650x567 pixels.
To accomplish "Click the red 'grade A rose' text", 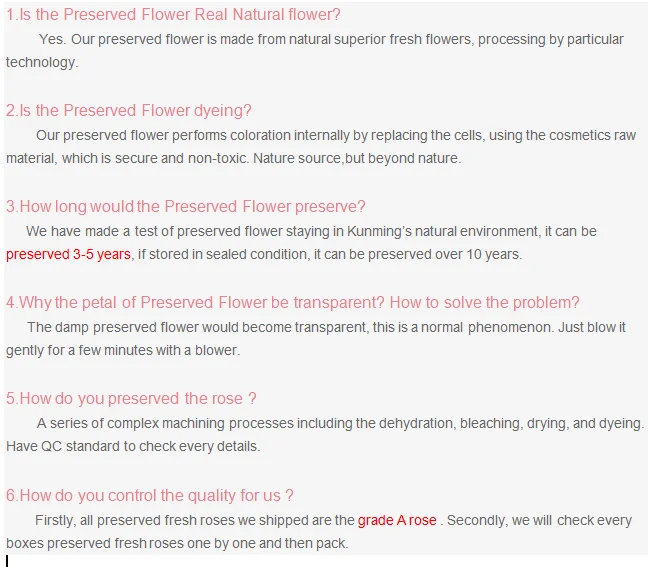I will pos(397,520).
